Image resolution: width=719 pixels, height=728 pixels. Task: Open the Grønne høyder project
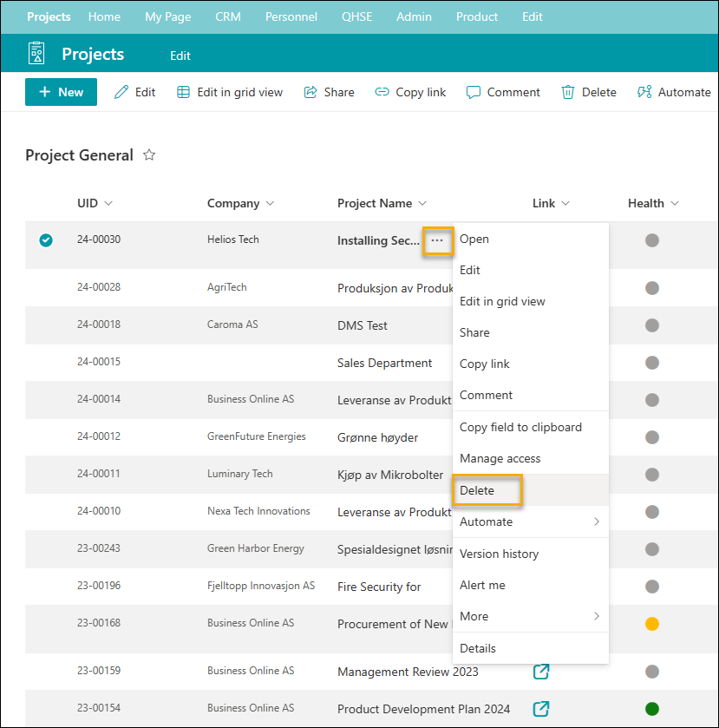377,437
